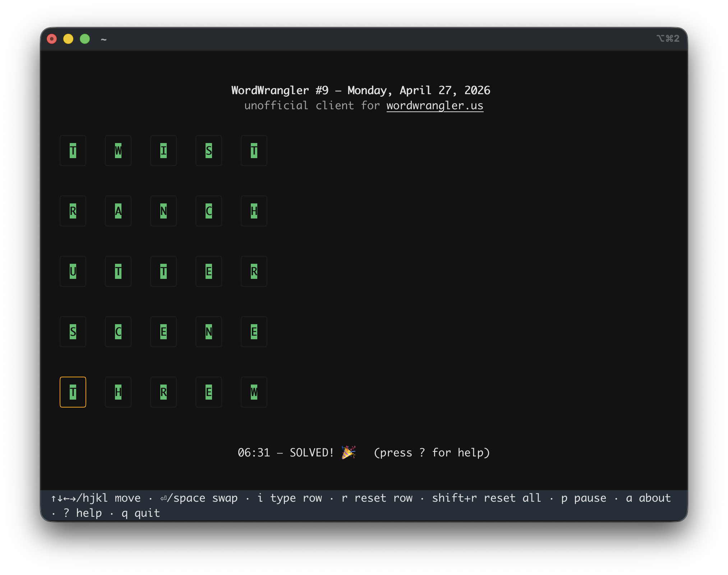
Task: Minimize the terminal with yellow button
Action: coord(68,39)
